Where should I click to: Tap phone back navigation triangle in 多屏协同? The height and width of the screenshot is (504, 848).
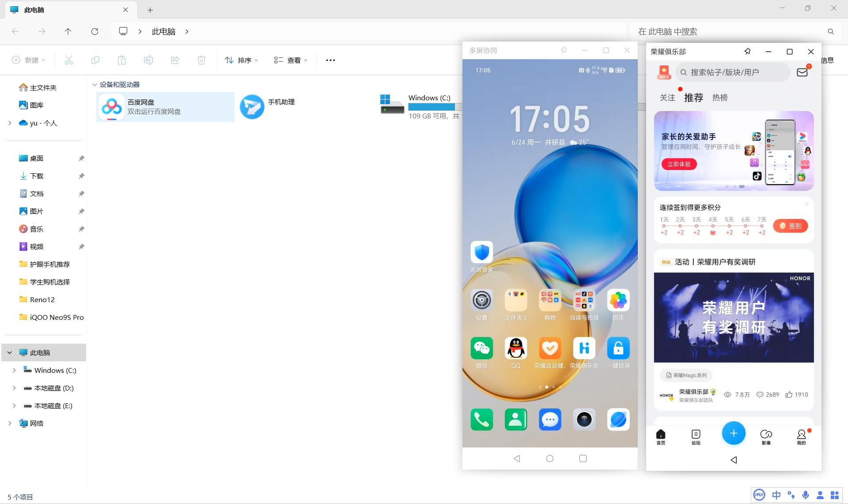tap(517, 459)
